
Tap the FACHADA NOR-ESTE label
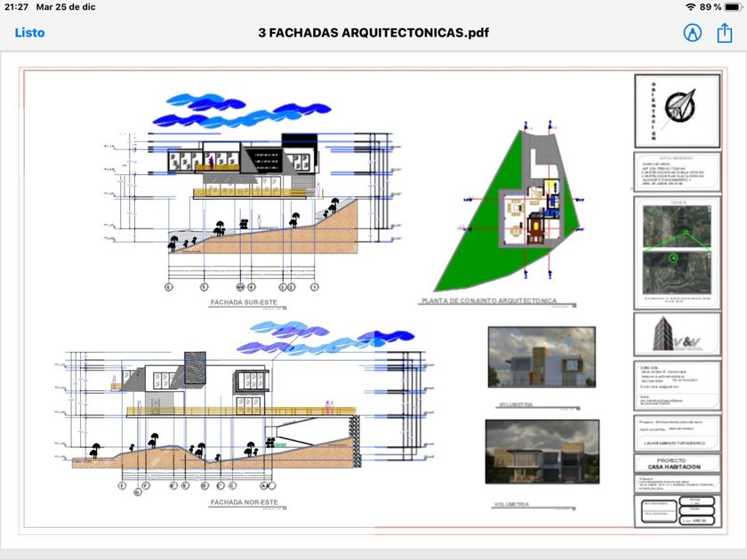[244, 502]
